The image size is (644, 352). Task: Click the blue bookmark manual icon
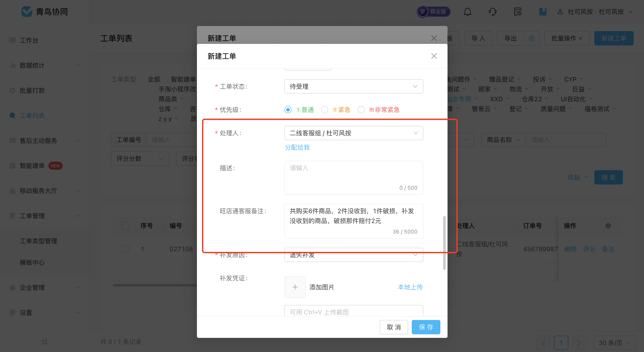click(542, 12)
